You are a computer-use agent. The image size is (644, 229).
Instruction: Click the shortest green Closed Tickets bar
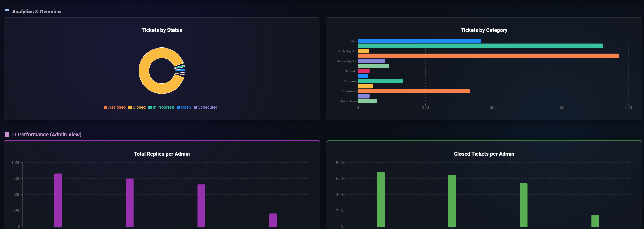595,221
